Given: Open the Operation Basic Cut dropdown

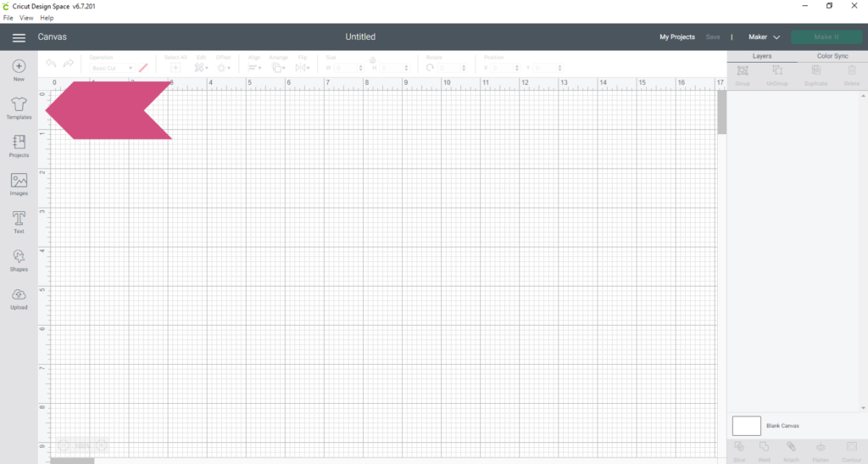Looking at the screenshot, I should point(112,68).
